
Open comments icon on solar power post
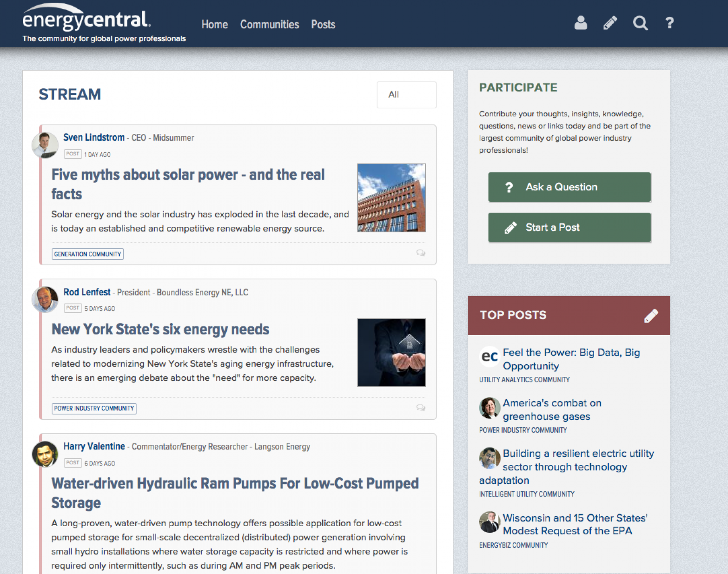(420, 253)
